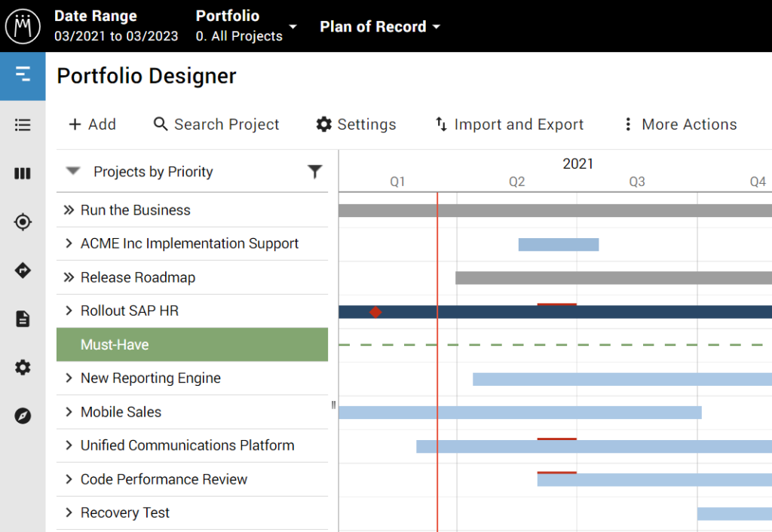Click the Add button
The height and width of the screenshot is (532, 772).
[92, 124]
